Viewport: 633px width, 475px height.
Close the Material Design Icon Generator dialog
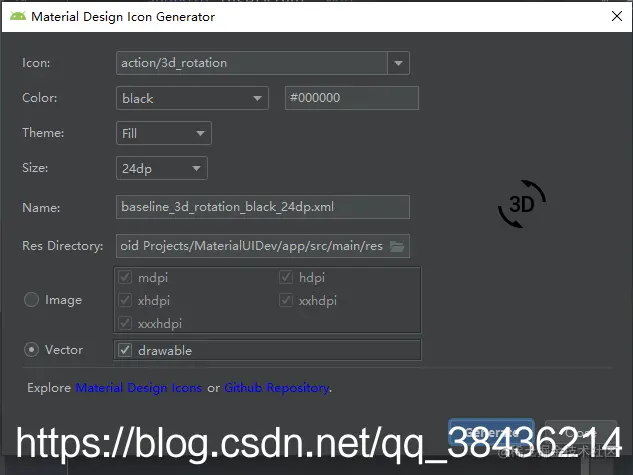click(x=616, y=16)
